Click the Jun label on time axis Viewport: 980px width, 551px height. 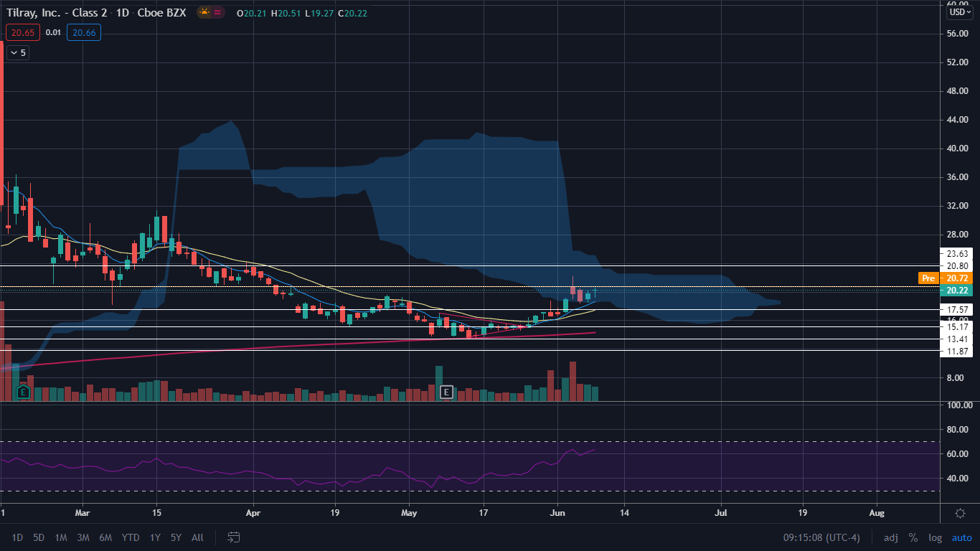pyautogui.click(x=557, y=514)
